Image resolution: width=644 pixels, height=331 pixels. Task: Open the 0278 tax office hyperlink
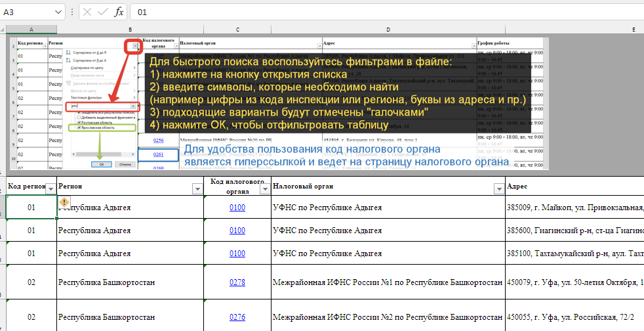point(237,282)
